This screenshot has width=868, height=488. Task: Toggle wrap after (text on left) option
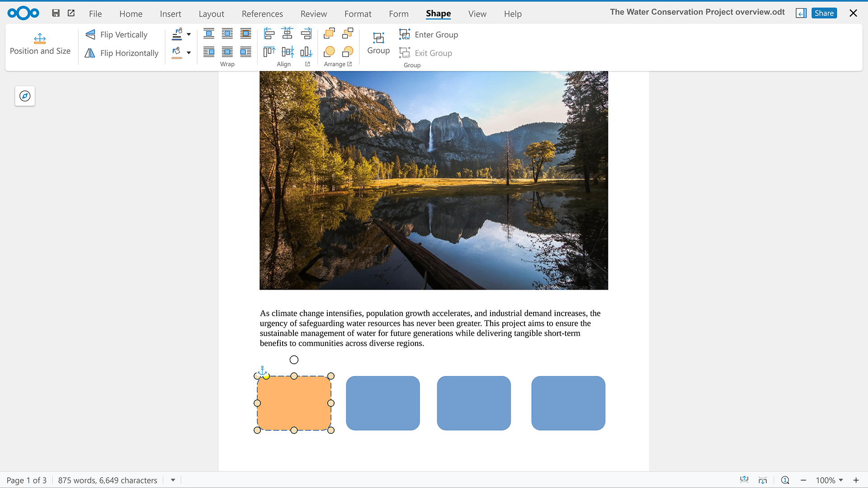[209, 52]
